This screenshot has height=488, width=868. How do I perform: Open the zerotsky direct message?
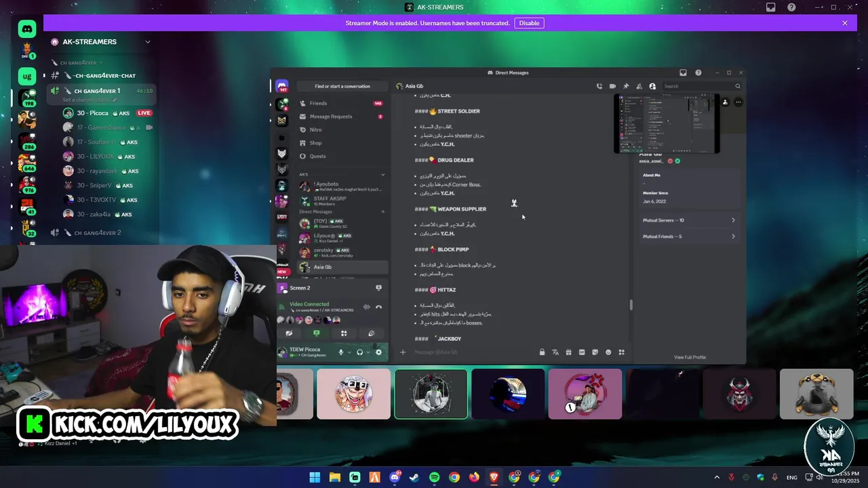342,252
